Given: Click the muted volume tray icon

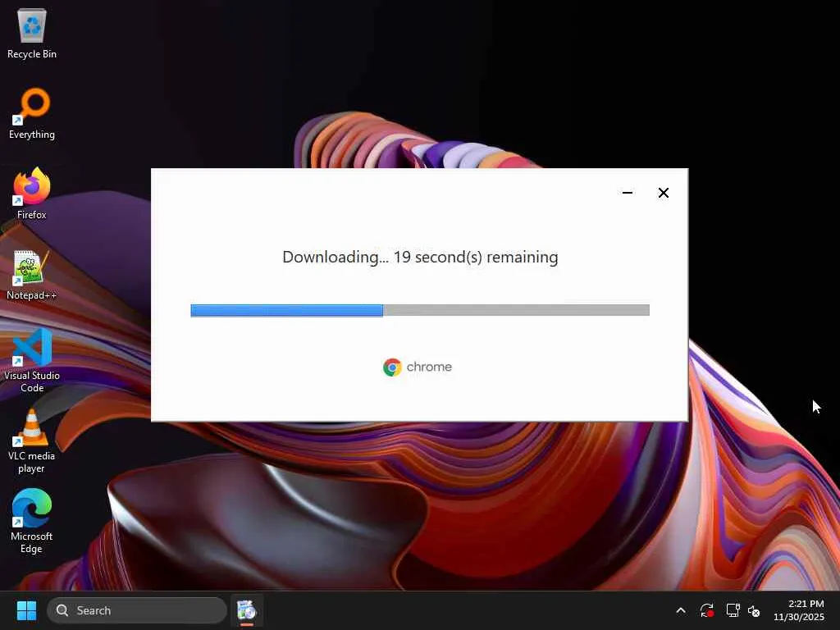Looking at the screenshot, I should click(754, 610).
